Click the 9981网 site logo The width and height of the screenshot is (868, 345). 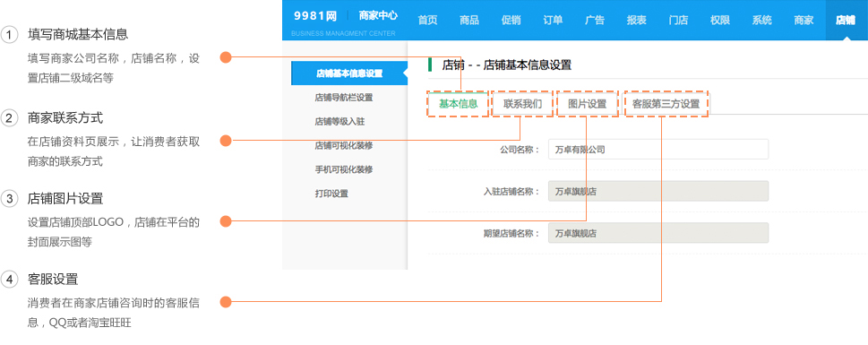coord(315,16)
